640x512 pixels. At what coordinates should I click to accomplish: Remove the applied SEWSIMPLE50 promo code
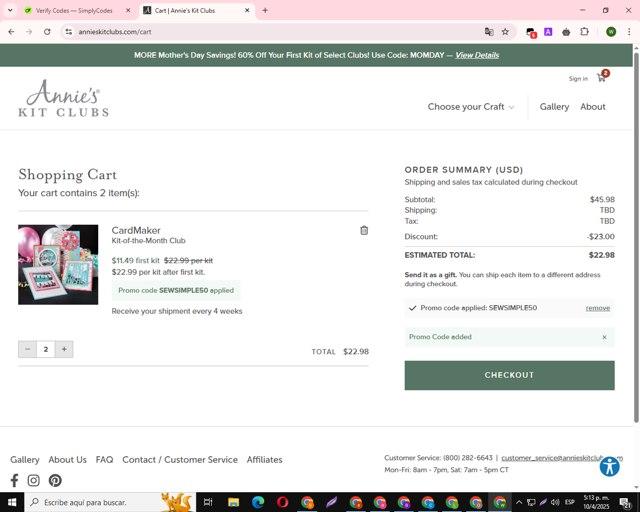pyautogui.click(x=598, y=308)
